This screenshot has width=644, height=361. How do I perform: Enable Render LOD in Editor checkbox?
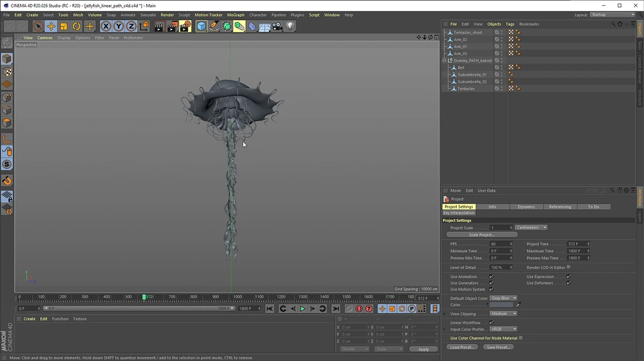tap(569, 267)
